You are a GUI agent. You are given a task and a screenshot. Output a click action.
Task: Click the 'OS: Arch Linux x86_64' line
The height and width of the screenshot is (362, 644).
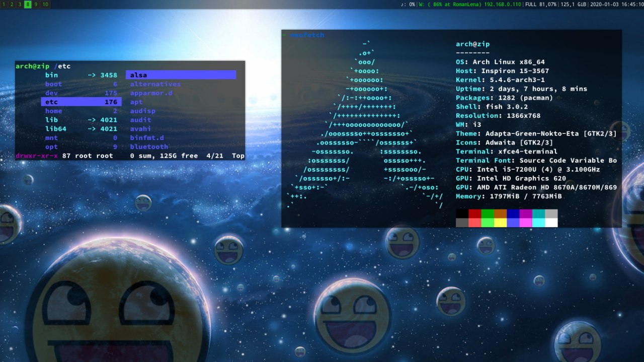tap(500, 62)
